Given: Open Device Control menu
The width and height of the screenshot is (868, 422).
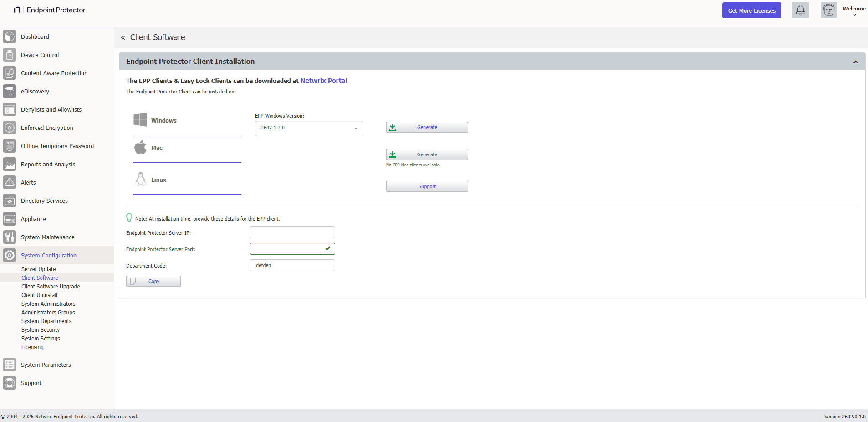Looking at the screenshot, I should pyautogui.click(x=40, y=55).
